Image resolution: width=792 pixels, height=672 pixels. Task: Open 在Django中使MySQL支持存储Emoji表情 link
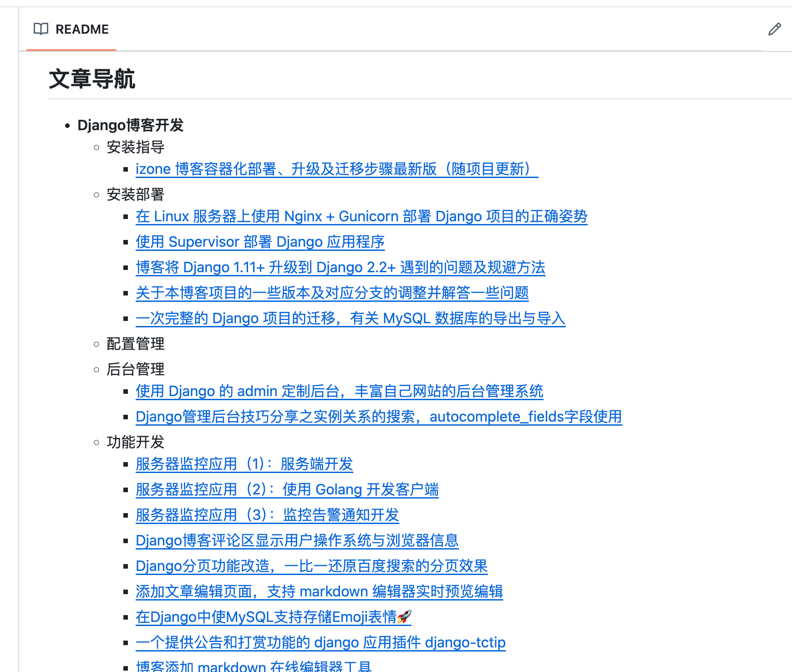[x=274, y=617]
